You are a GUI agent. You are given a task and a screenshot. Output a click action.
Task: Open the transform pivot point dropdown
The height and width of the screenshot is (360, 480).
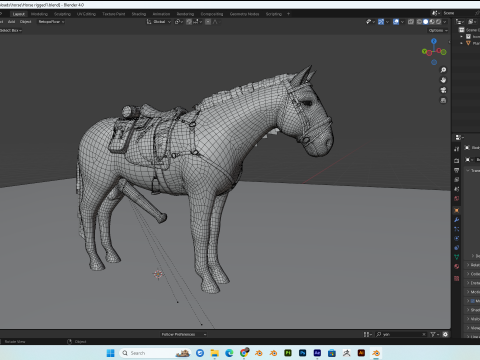pos(179,22)
